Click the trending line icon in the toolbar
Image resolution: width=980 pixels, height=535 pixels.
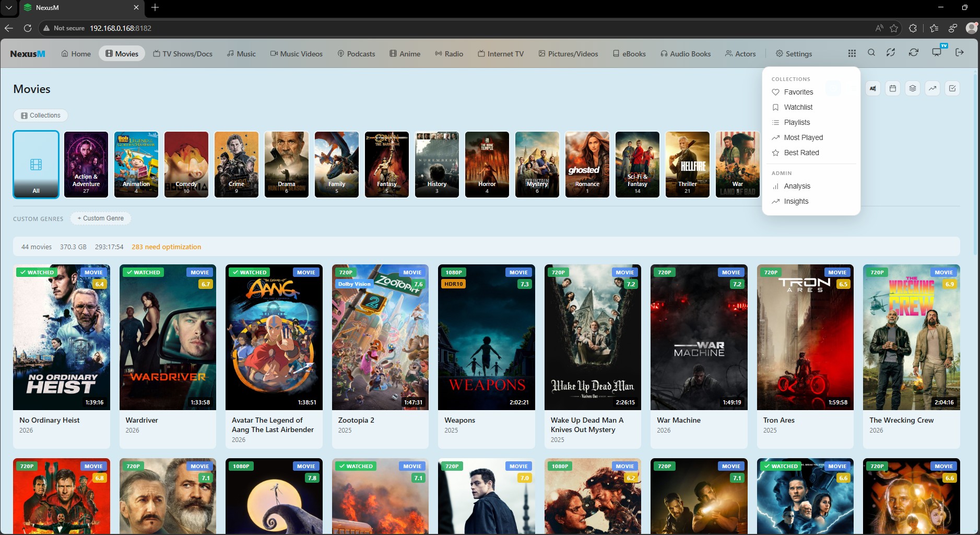[x=932, y=88]
